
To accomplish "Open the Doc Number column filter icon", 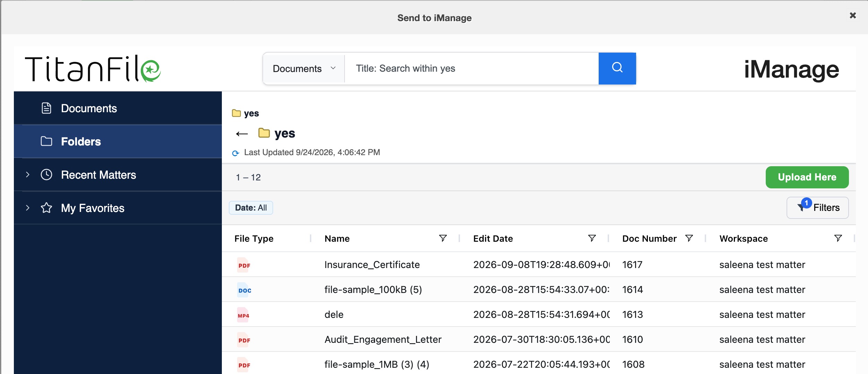I will pyautogui.click(x=689, y=238).
